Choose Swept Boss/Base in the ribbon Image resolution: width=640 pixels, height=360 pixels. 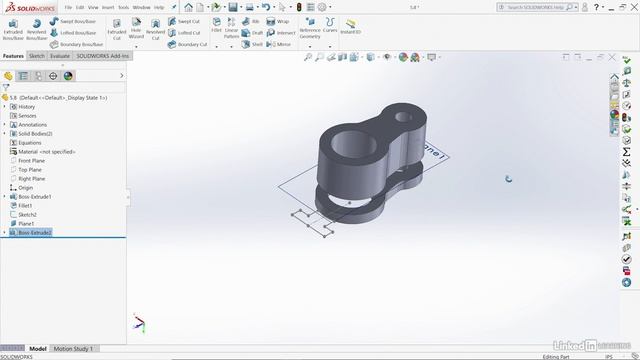click(x=73, y=21)
